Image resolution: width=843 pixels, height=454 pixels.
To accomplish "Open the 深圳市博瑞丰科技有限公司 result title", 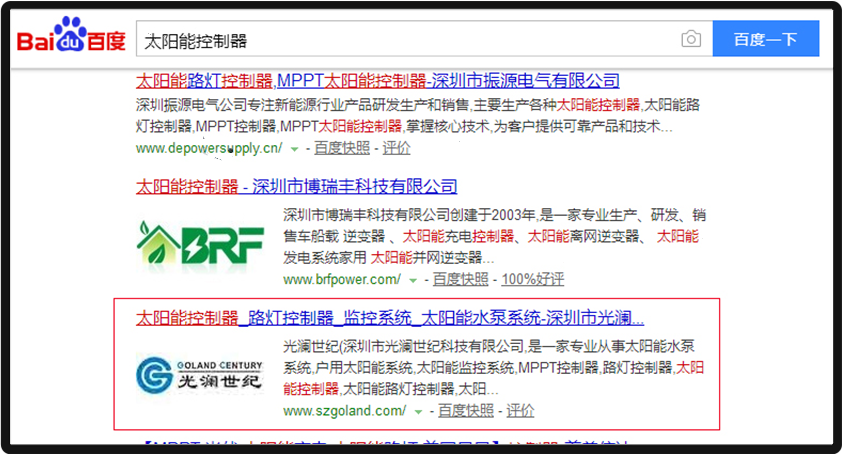I will 296,186.
